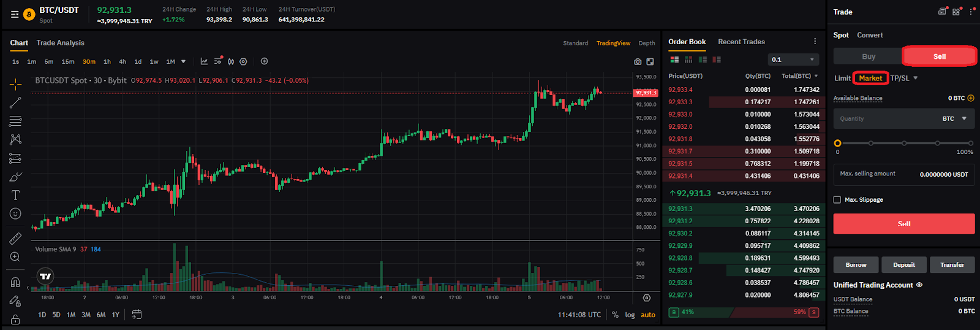Toggle log scale on chart

(630, 315)
